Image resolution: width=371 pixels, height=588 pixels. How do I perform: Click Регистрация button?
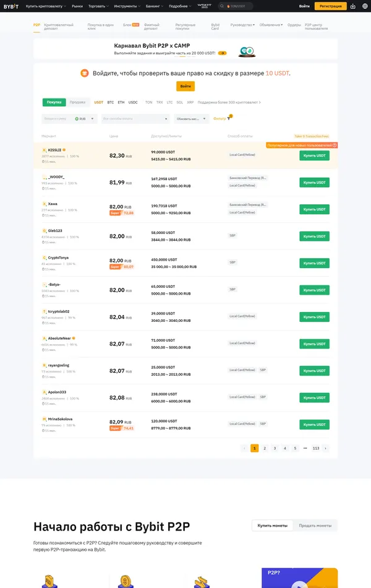click(331, 6)
